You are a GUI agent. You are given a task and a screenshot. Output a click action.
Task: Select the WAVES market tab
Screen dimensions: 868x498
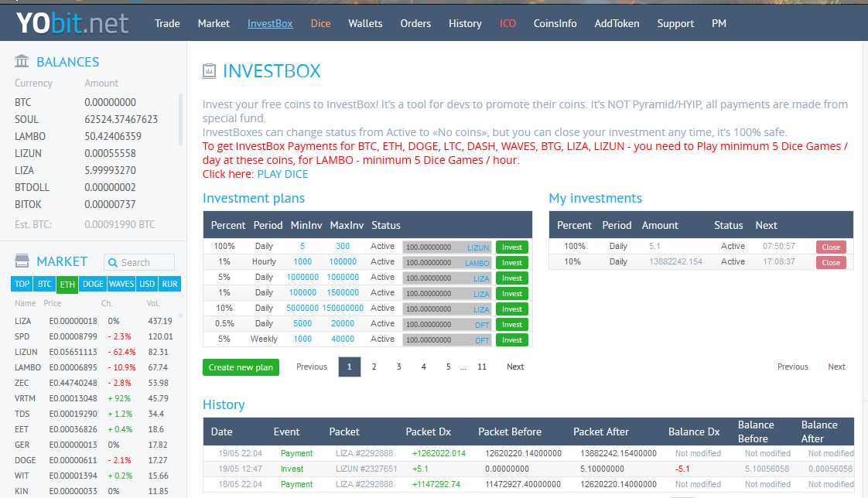point(121,284)
